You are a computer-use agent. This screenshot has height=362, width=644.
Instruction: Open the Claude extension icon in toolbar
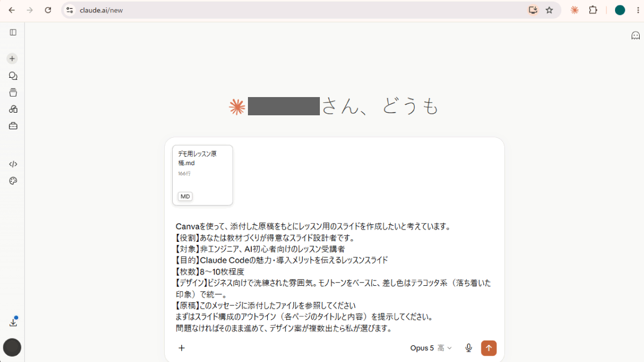tap(575, 10)
